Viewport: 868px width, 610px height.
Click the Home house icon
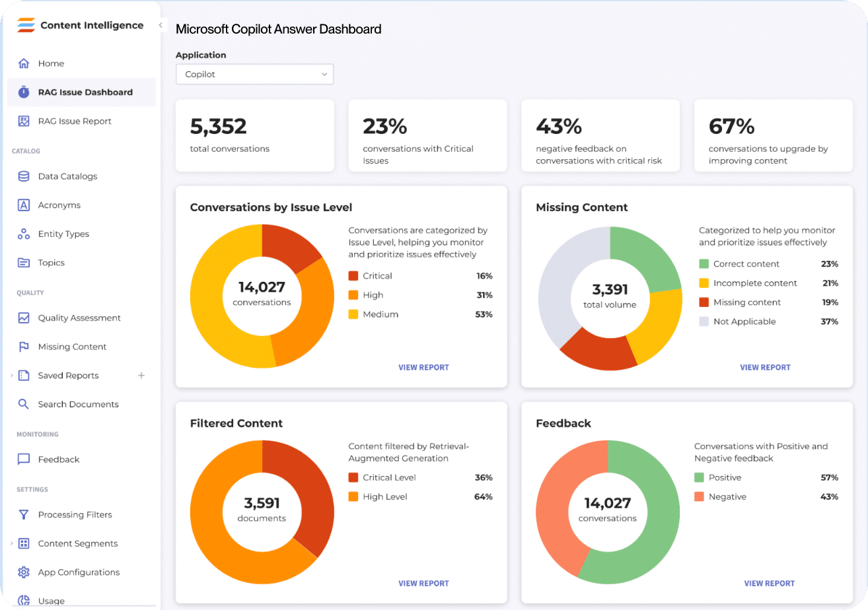pos(24,63)
